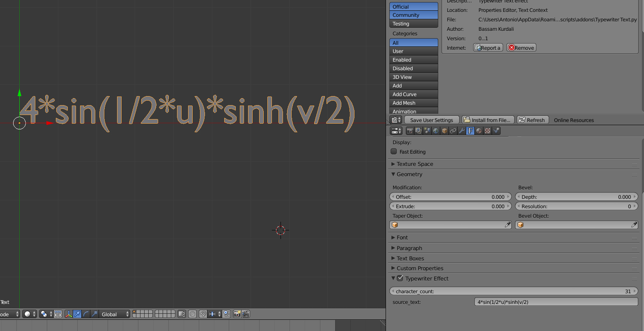
Task: Open the Modifiers wrench icon
Action: tap(462, 131)
